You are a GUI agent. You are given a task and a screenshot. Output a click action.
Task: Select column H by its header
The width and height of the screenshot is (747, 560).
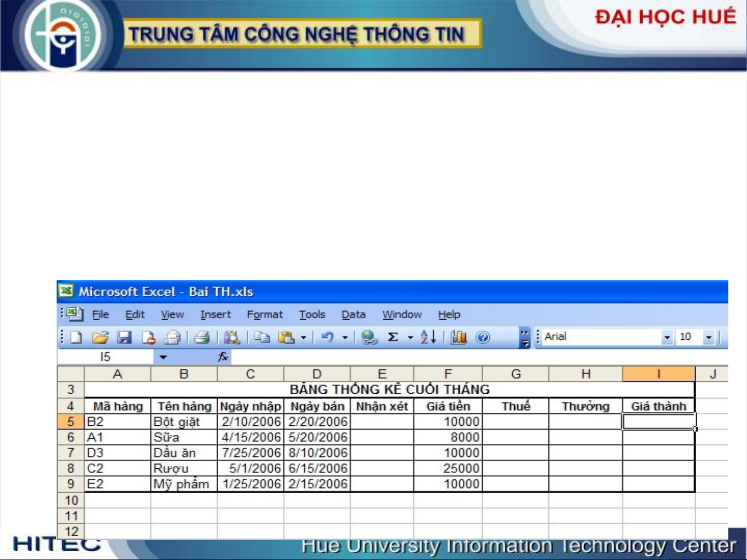(x=585, y=374)
